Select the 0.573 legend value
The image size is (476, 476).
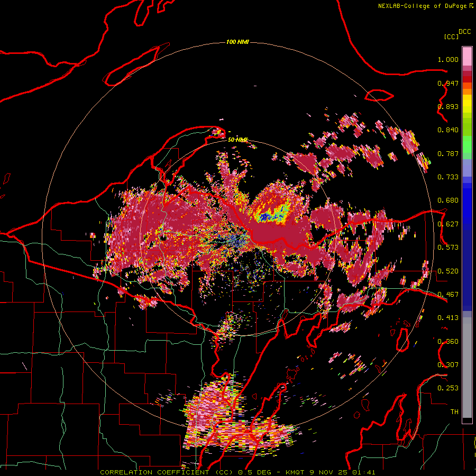pyautogui.click(x=448, y=248)
